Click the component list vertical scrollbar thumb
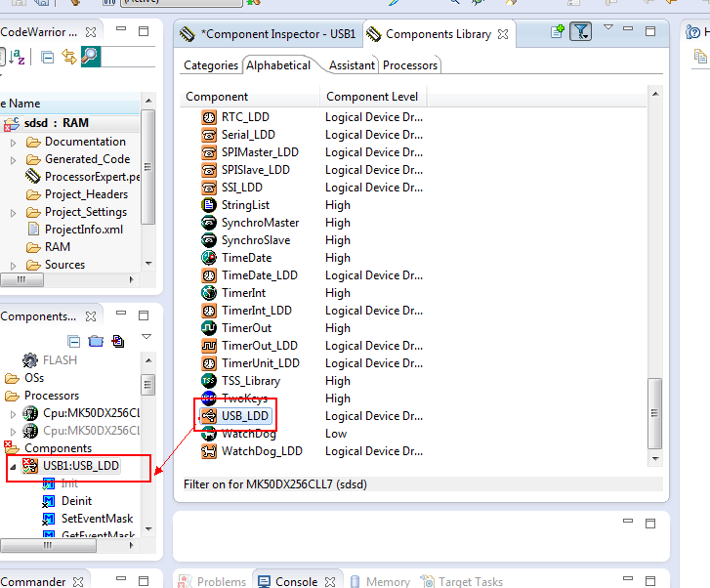This screenshot has width=710, height=588. [x=654, y=413]
